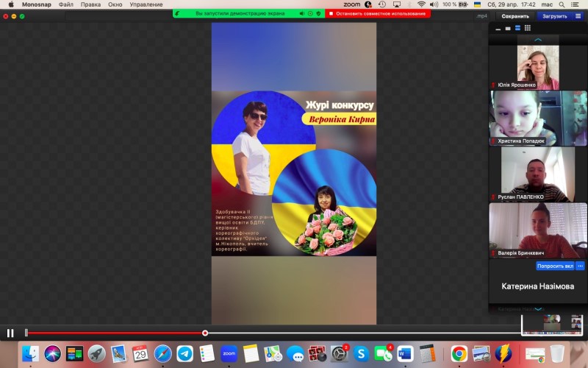Open FaceTime from the dock
This screenshot has height=368, width=588.
[383, 354]
